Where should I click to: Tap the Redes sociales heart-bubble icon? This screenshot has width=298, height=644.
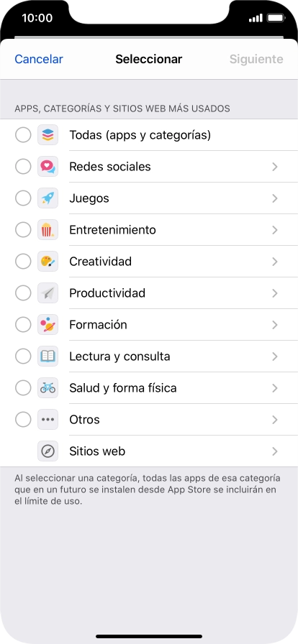48,167
